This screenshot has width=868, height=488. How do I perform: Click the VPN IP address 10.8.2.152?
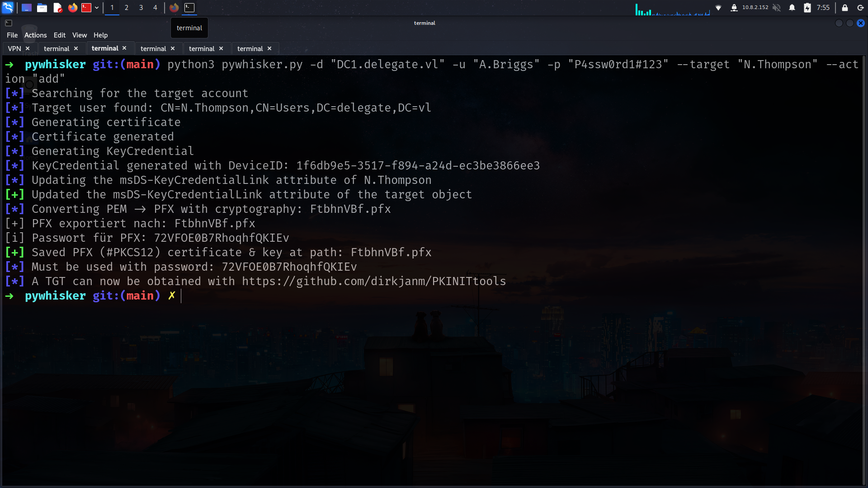(755, 7)
